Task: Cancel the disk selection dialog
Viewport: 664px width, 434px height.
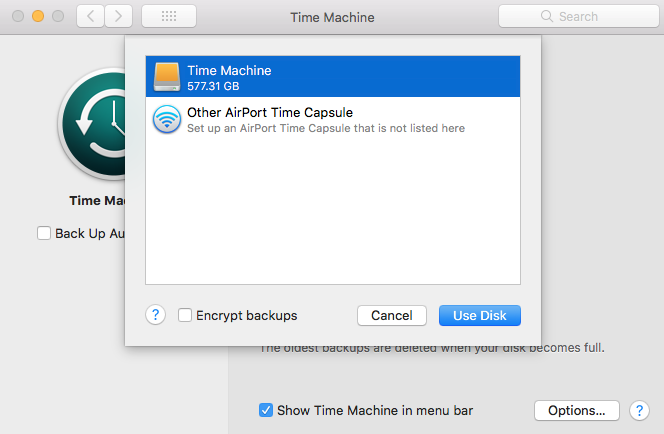Action: tap(392, 315)
